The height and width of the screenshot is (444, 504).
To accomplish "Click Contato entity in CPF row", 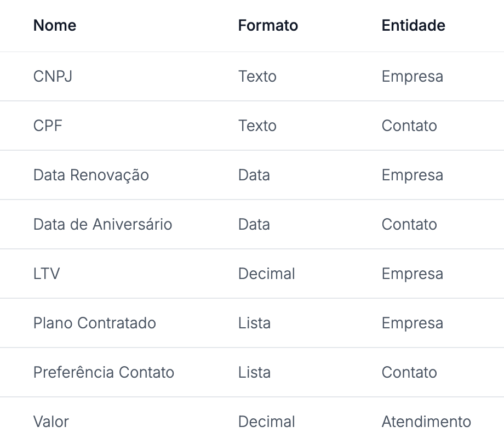I will [x=409, y=126].
